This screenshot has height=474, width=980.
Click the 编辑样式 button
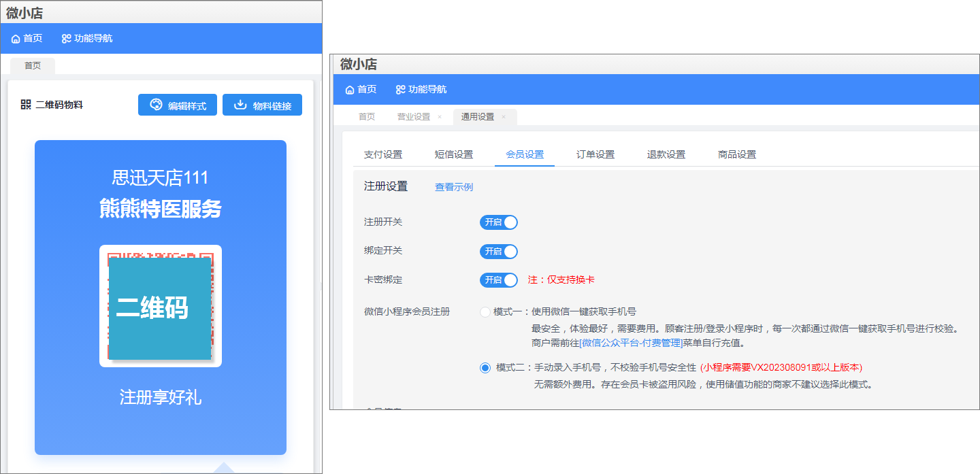click(178, 105)
